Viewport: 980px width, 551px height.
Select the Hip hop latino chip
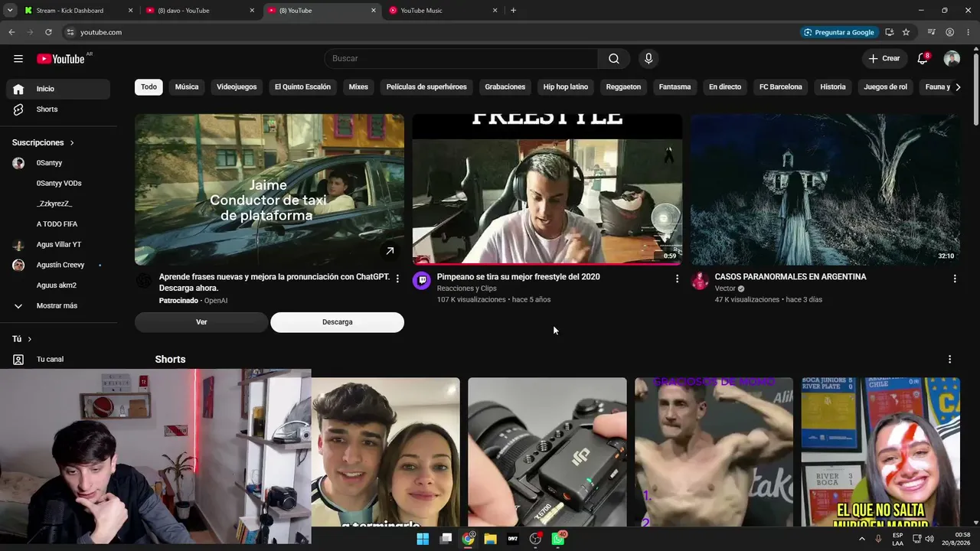click(566, 87)
